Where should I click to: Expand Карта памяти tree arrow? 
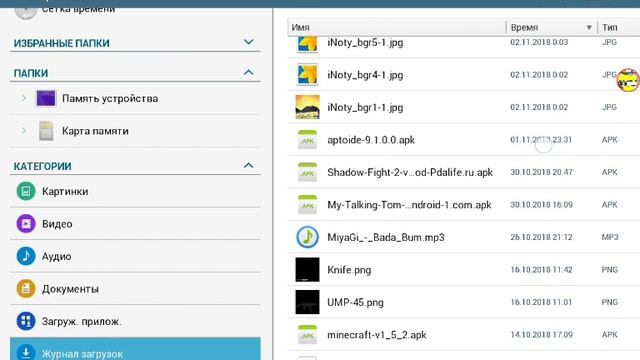click(24, 131)
